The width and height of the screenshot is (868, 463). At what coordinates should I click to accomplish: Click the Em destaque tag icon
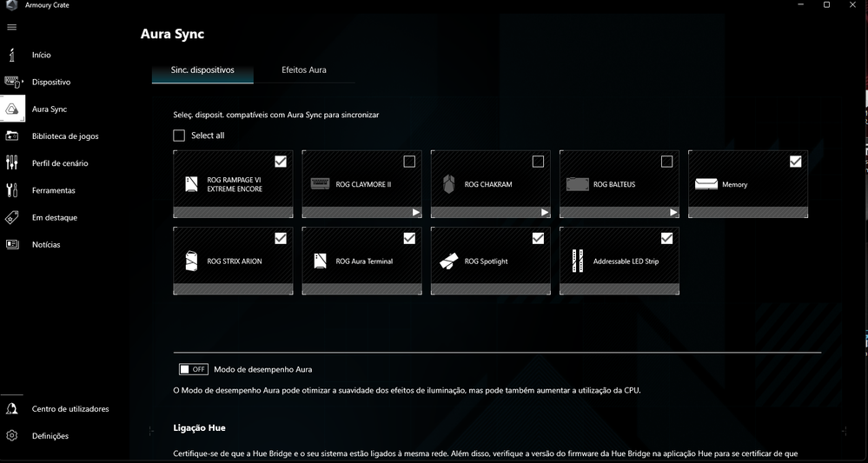point(12,217)
